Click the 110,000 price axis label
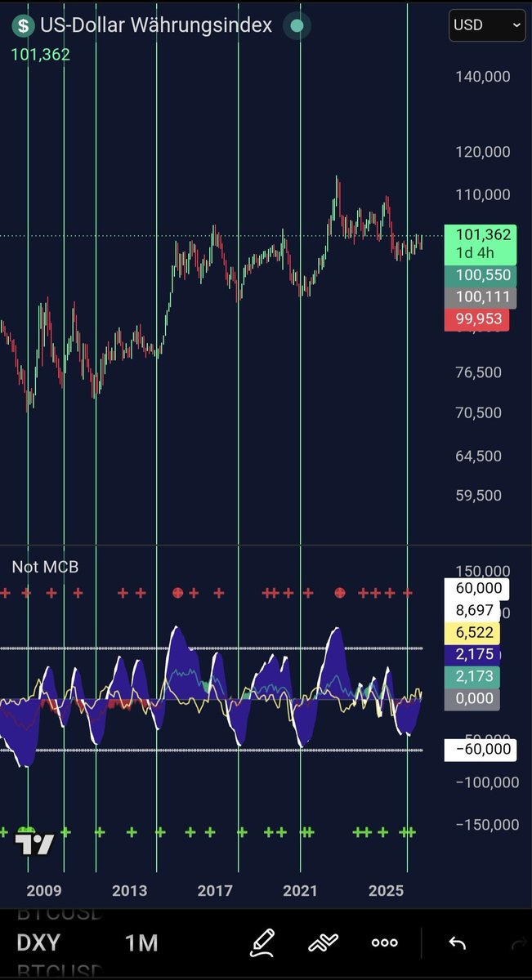The width and height of the screenshot is (532, 980). [x=482, y=194]
